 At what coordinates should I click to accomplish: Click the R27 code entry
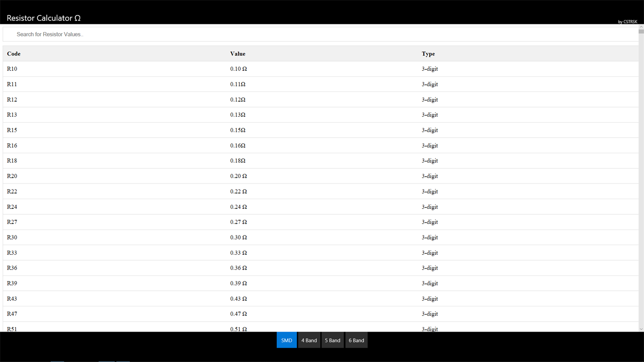12,222
